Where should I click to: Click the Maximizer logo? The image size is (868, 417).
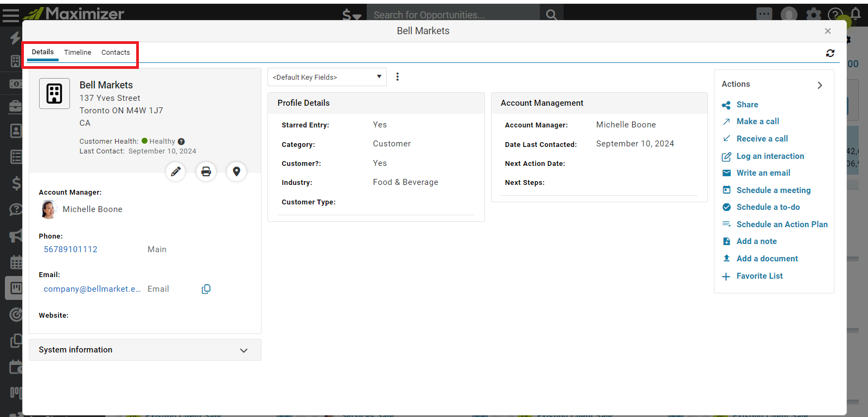[74, 13]
